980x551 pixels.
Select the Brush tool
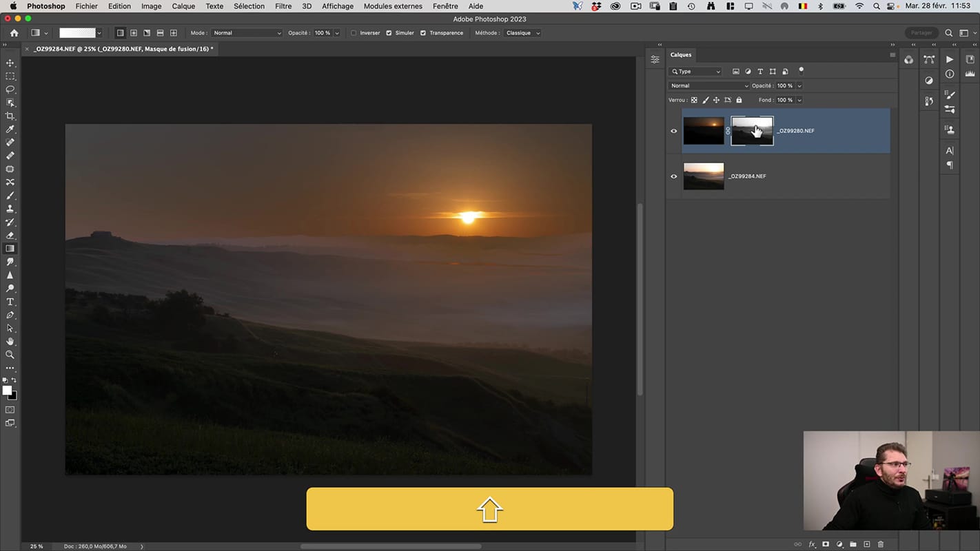10,196
